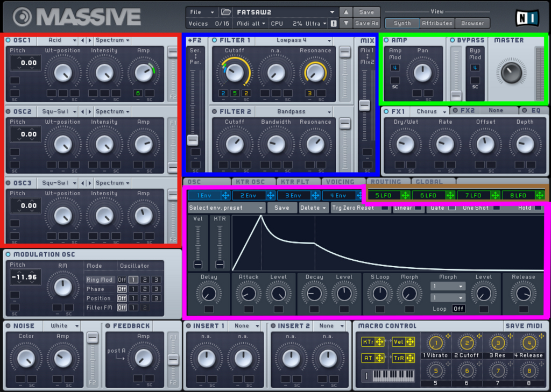Grab the 3 Env modulation crosshair handle
This screenshot has height=392, width=551.
coord(315,196)
